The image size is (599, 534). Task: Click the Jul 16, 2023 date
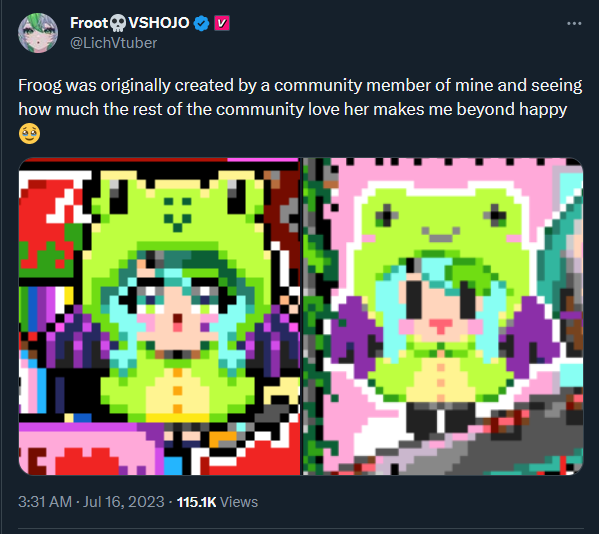tap(123, 502)
